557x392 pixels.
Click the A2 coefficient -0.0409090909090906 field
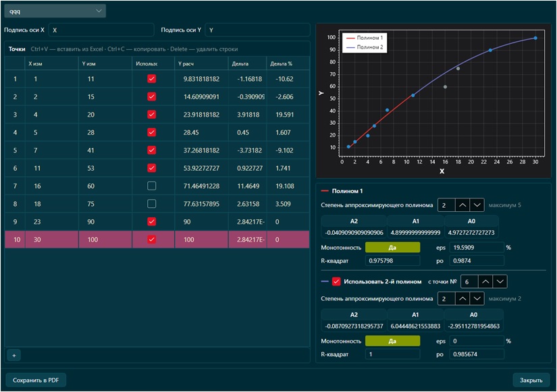(354, 233)
